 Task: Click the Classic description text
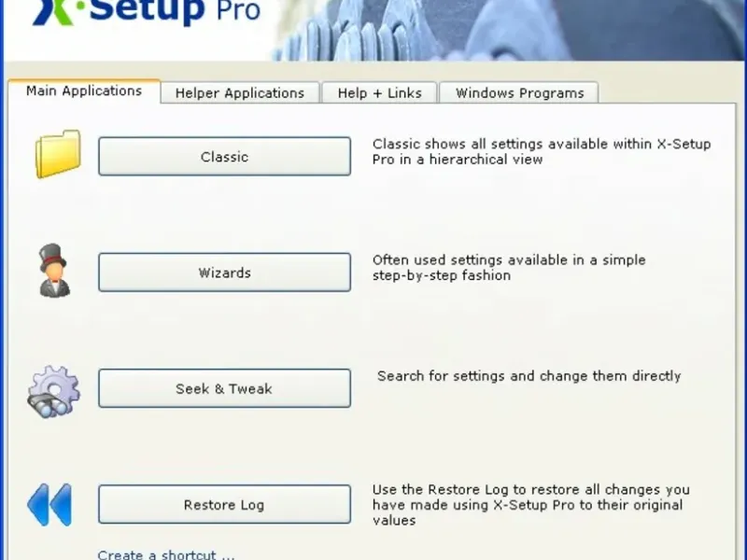[542, 151]
